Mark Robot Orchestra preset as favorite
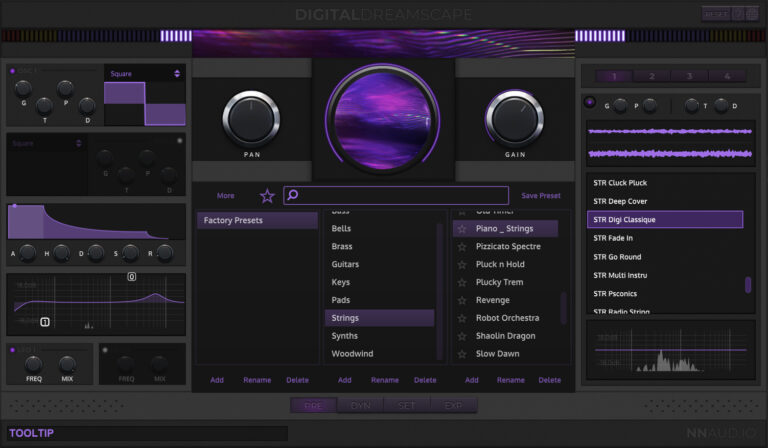The image size is (768, 448). click(x=461, y=318)
